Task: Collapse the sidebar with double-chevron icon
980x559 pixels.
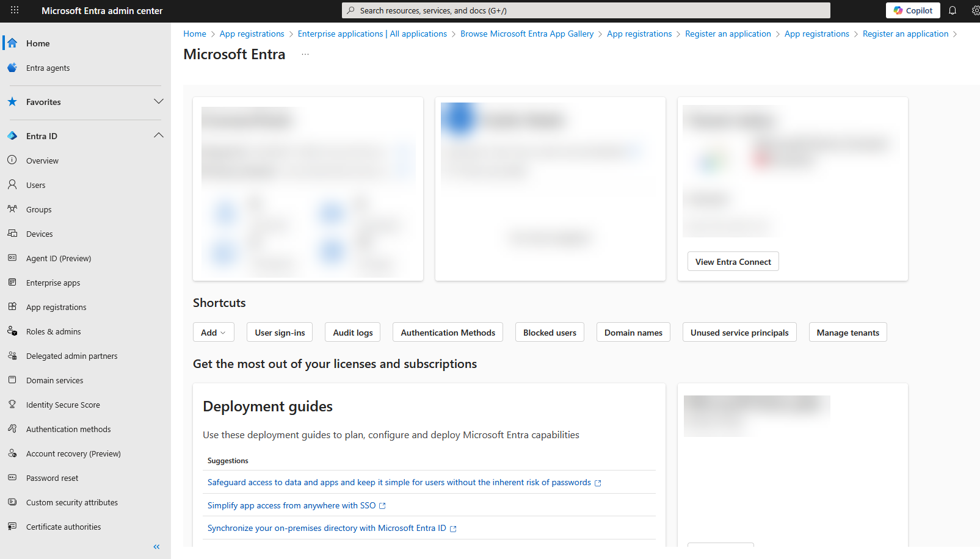Action: [x=156, y=547]
